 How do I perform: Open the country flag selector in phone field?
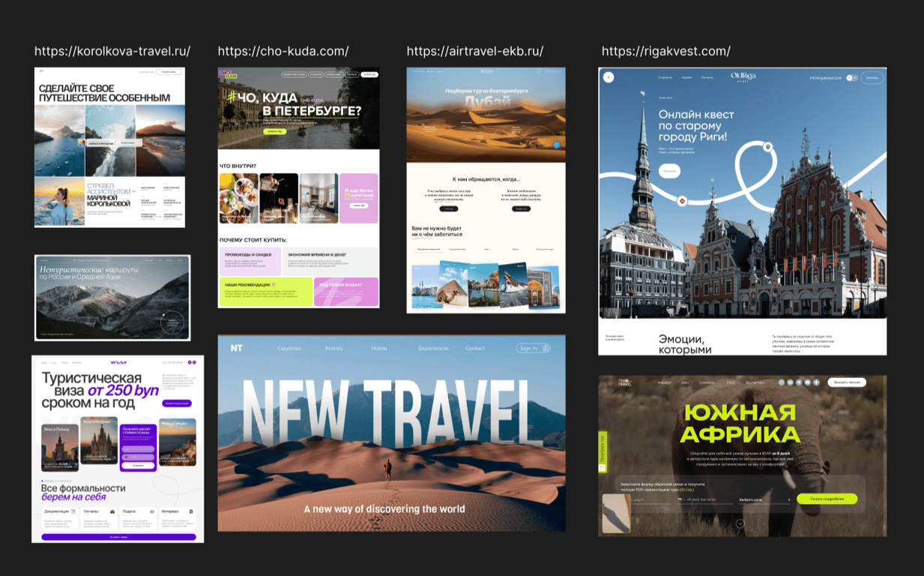pos(680,499)
